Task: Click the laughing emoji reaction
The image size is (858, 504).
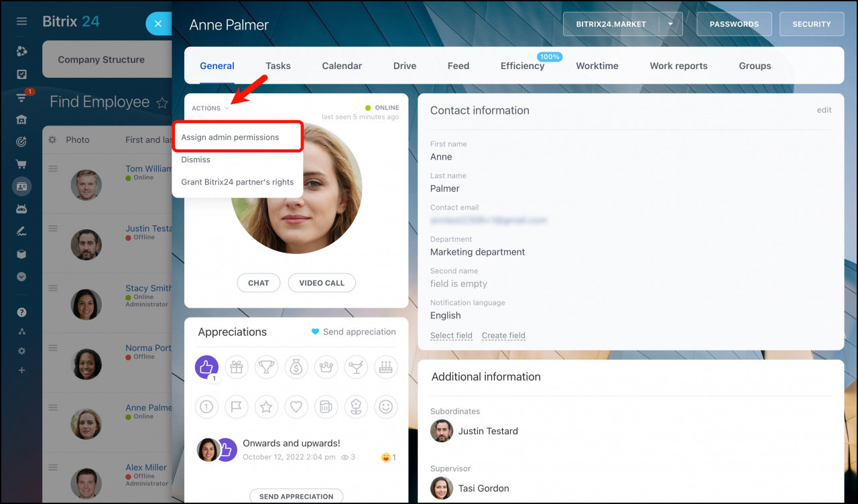Action: [x=386, y=457]
